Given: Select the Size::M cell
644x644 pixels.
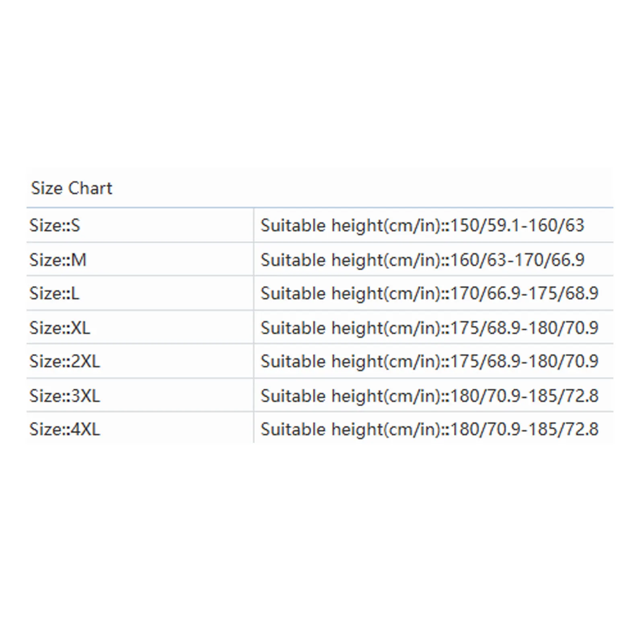Looking at the screenshot, I should tap(58, 260).
